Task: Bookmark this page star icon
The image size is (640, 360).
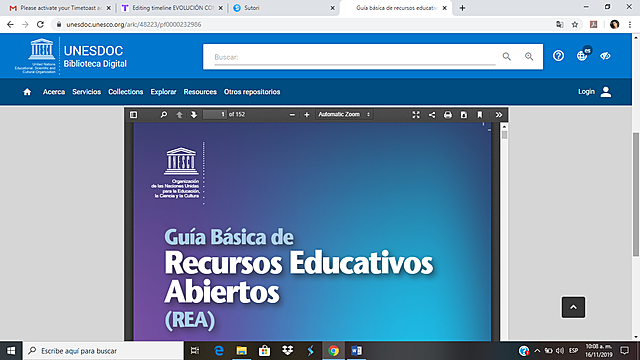Action: click(x=575, y=24)
